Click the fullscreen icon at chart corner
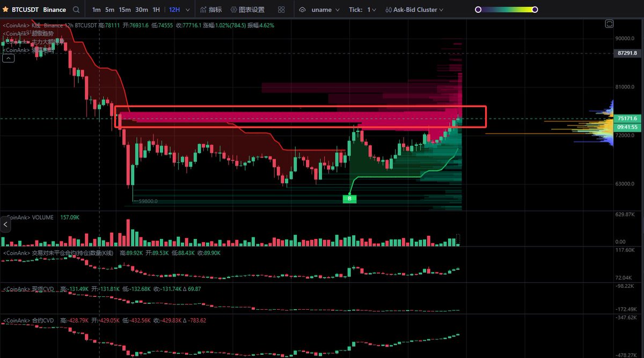644x358 pixels. point(609,24)
